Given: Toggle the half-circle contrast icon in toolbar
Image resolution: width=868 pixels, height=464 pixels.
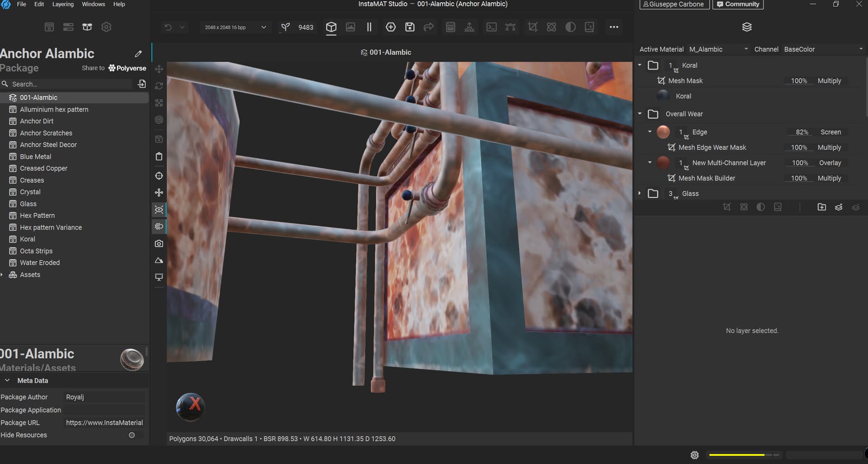Looking at the screenshot, I should pyautogui.click(x=570, y=27).
